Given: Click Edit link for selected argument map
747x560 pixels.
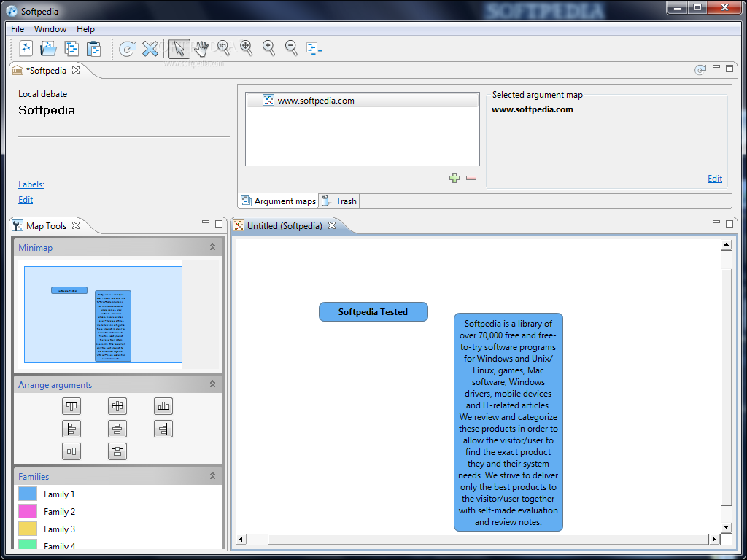Looking at the screenshot, I should 715,179.
